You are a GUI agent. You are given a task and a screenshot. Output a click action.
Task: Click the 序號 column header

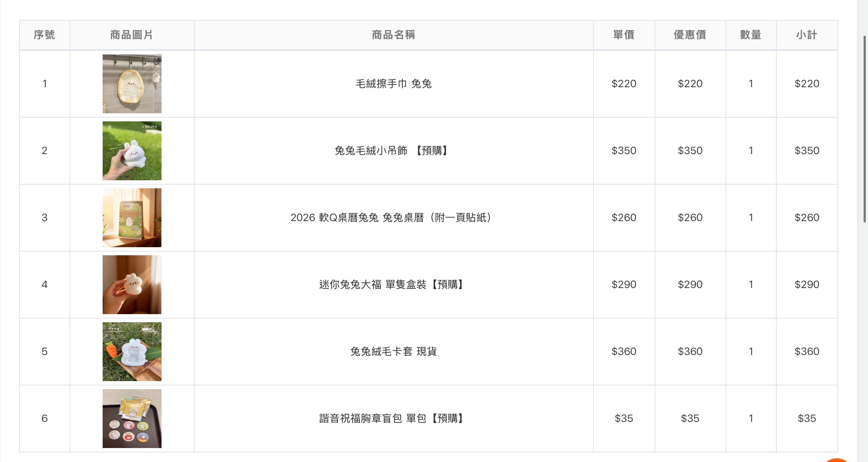(x=45, y=35)
